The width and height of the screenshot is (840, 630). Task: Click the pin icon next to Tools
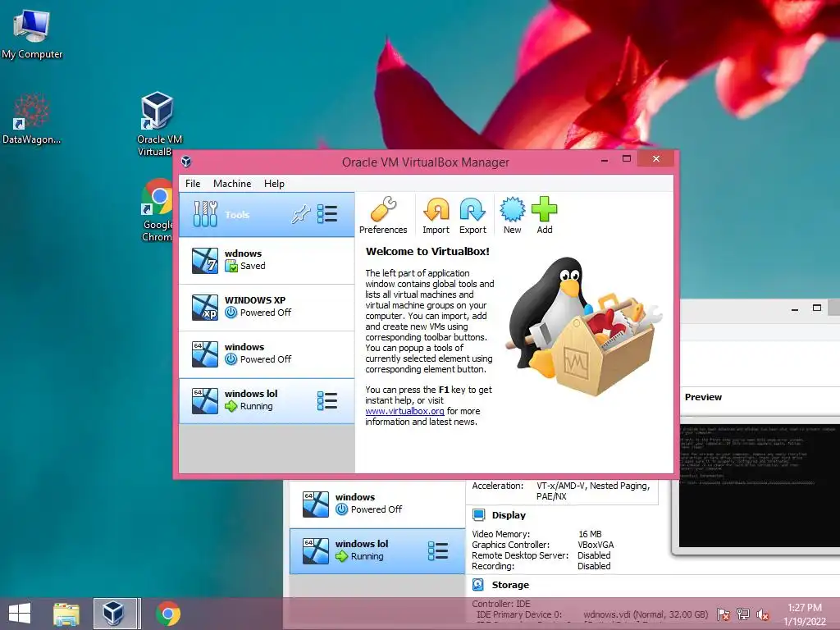pos(301,214)
